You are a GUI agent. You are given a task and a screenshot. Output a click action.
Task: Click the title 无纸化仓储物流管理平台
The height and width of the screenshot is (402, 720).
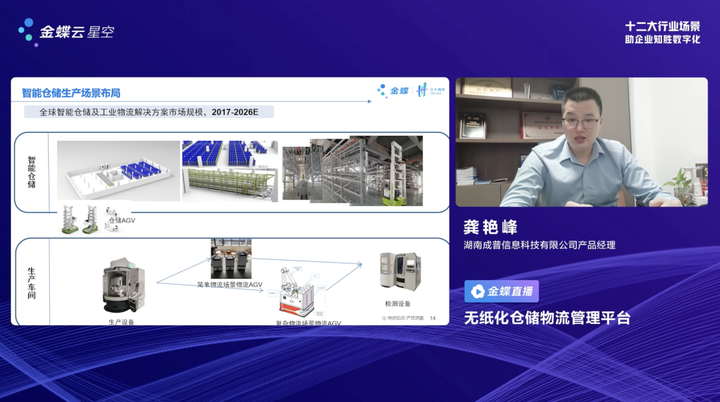(547, 318)
